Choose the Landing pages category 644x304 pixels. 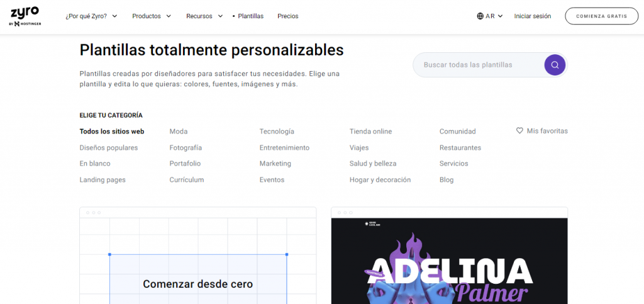tap(103, 179)
